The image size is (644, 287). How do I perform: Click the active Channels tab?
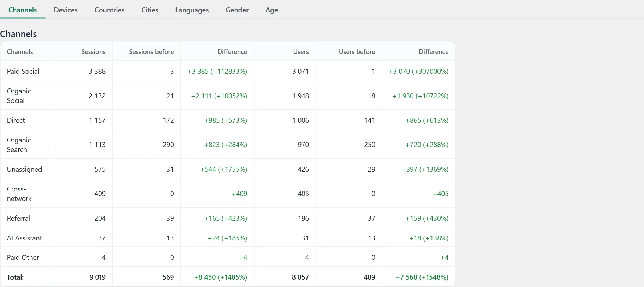pos(23,10)
